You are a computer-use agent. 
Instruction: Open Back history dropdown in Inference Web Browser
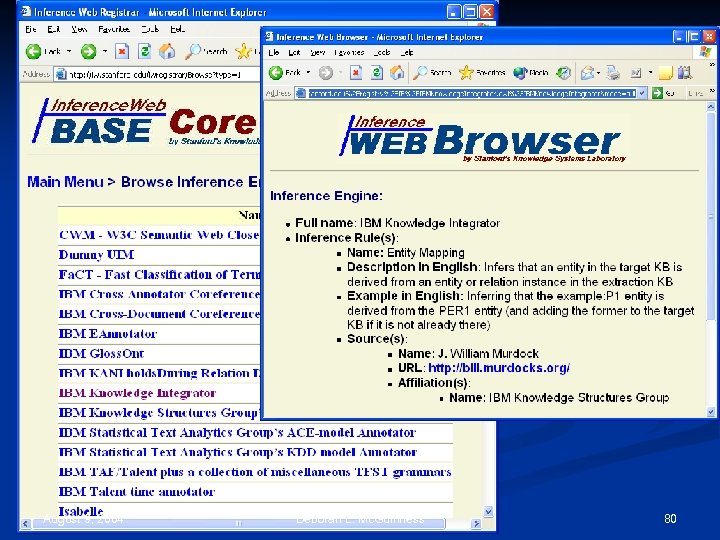pyautogui.click(x=308, y=73)
